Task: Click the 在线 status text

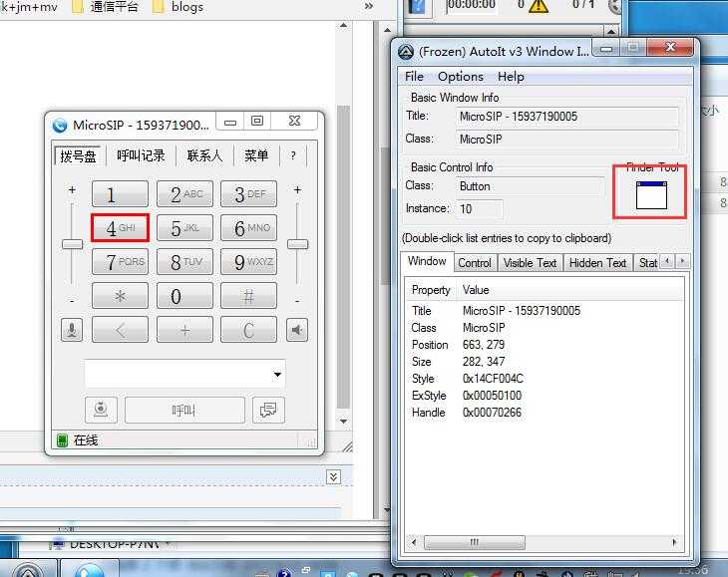Action: tap(86, 440)
